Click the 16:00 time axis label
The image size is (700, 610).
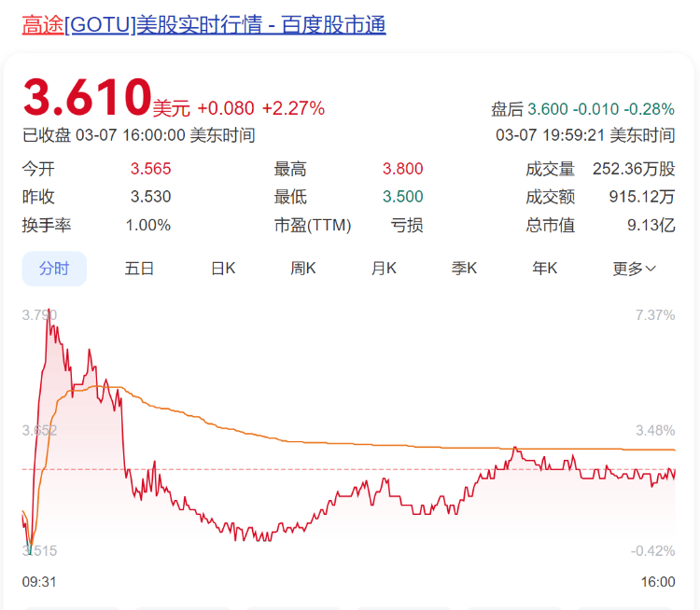[x=658, y=582]
